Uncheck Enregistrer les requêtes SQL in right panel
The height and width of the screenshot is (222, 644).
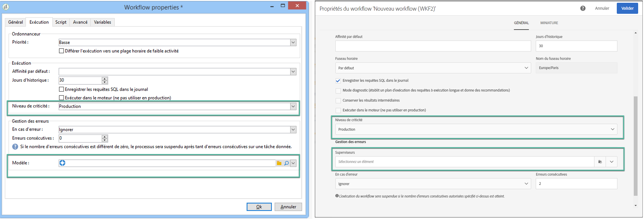[338, 81]
